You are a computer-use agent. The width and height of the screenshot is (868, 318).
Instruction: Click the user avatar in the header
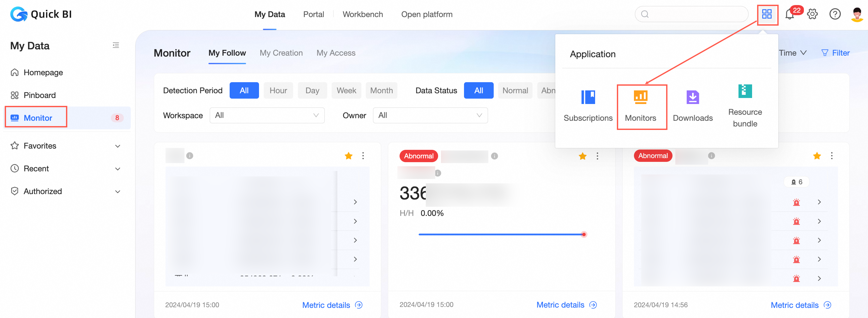pyautogui.click(x=857, y=14)
